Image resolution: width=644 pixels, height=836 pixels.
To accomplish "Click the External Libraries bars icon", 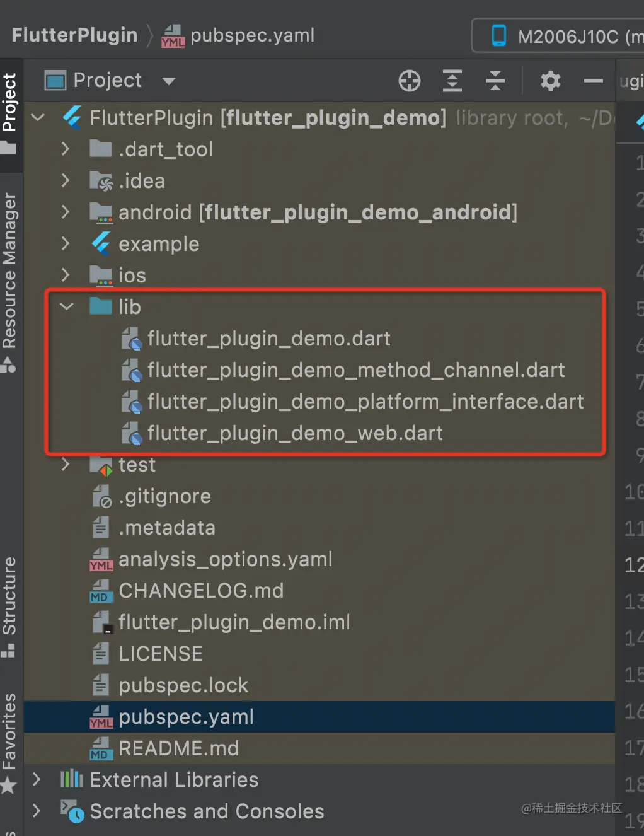I will coord(72,779).
